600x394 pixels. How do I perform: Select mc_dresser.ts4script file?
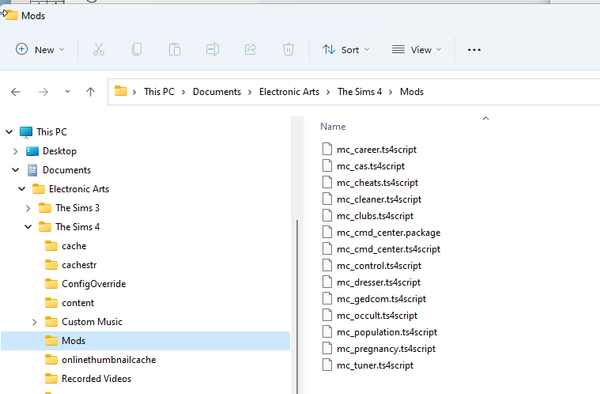(378, 282)
